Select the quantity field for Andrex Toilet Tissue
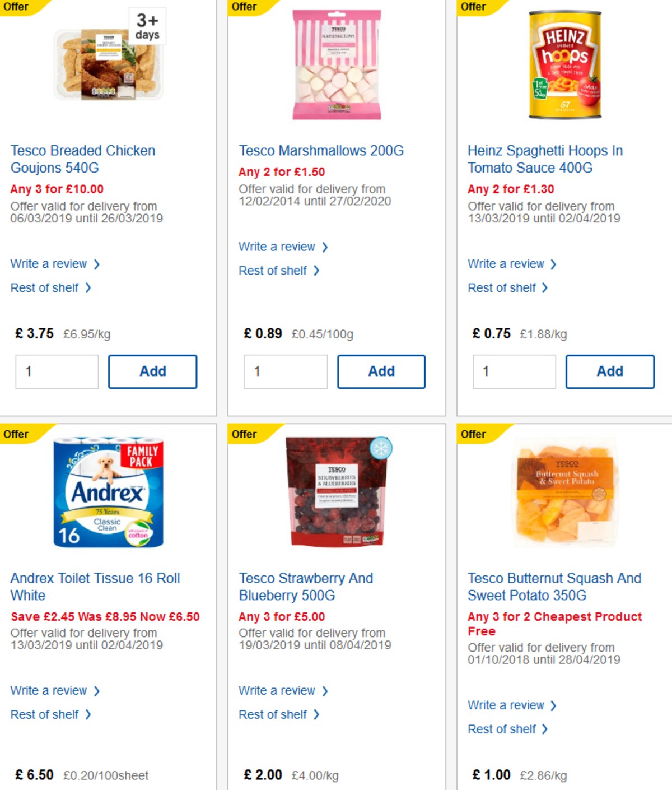Screen dimensions: 672x790 56,787
